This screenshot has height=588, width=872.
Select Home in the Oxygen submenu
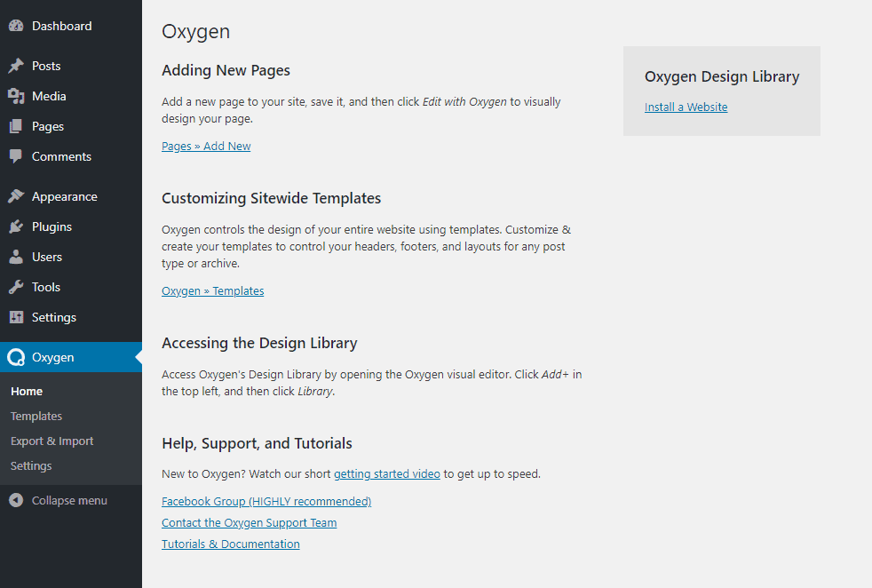27,390
